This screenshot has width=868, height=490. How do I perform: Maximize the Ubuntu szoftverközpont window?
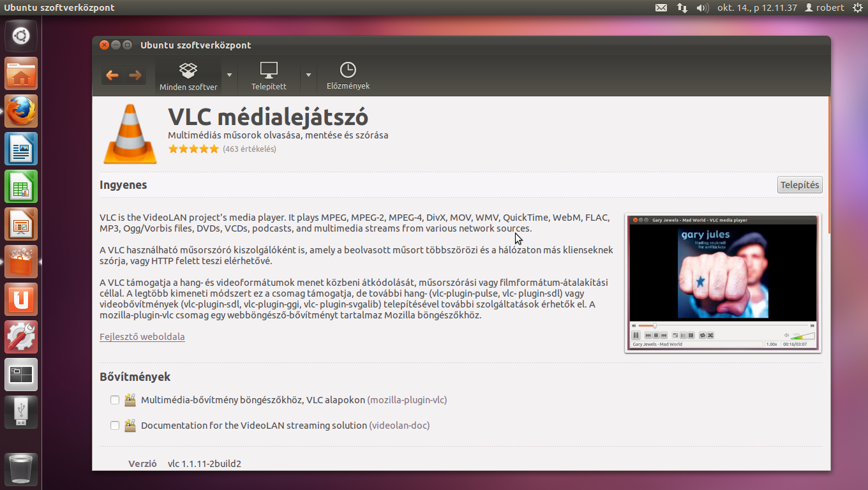127,45
